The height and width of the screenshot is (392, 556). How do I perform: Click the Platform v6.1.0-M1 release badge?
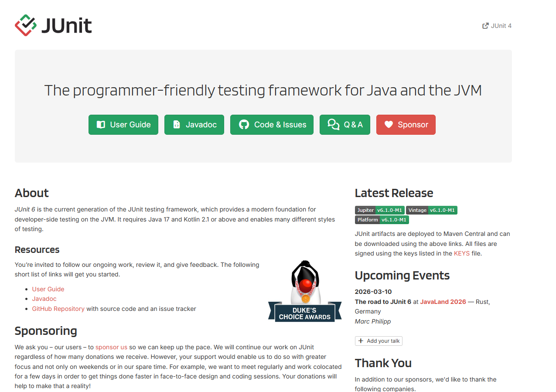click(x=382, y=220)
